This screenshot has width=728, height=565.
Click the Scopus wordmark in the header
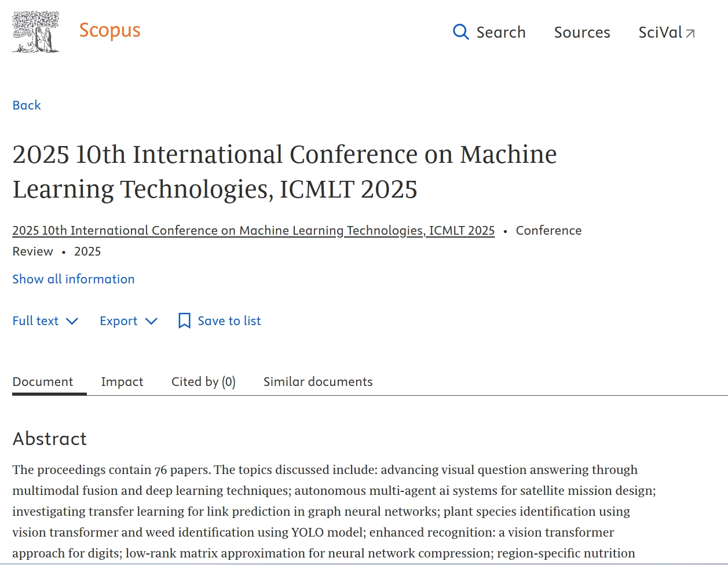(x=109, y=30)
